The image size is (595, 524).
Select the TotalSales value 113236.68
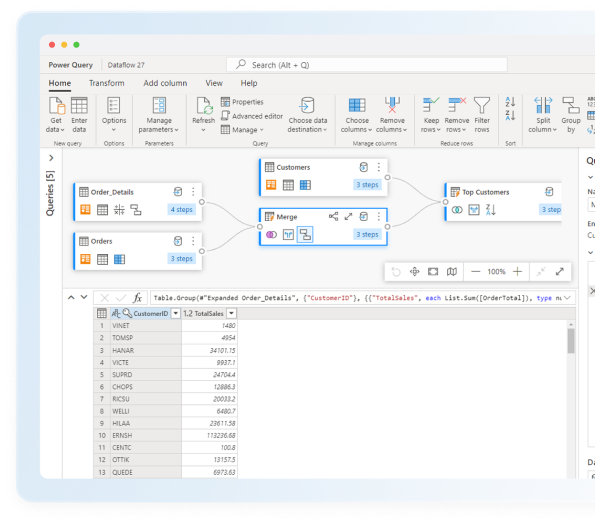tap(209, 435)
